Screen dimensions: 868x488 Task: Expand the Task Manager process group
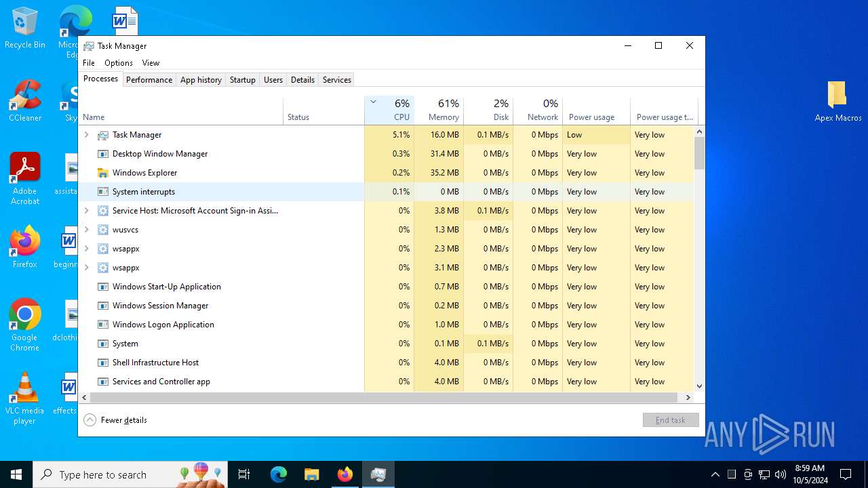86,135
